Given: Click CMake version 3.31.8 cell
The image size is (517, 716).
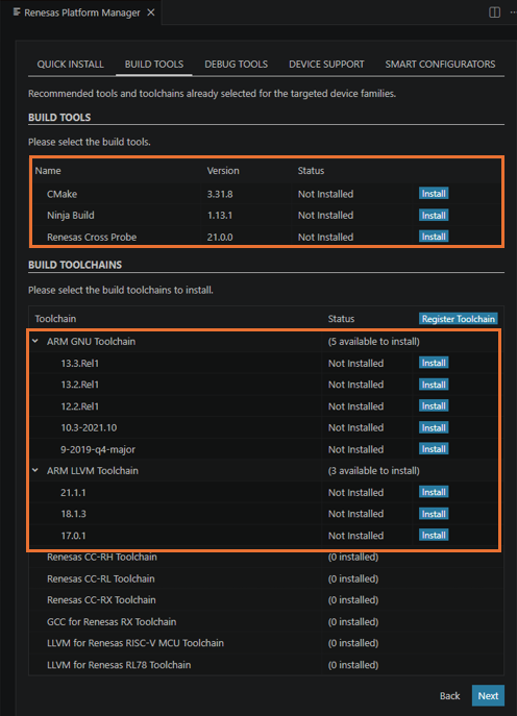Looking at the screenshot, I should [220, 194].
